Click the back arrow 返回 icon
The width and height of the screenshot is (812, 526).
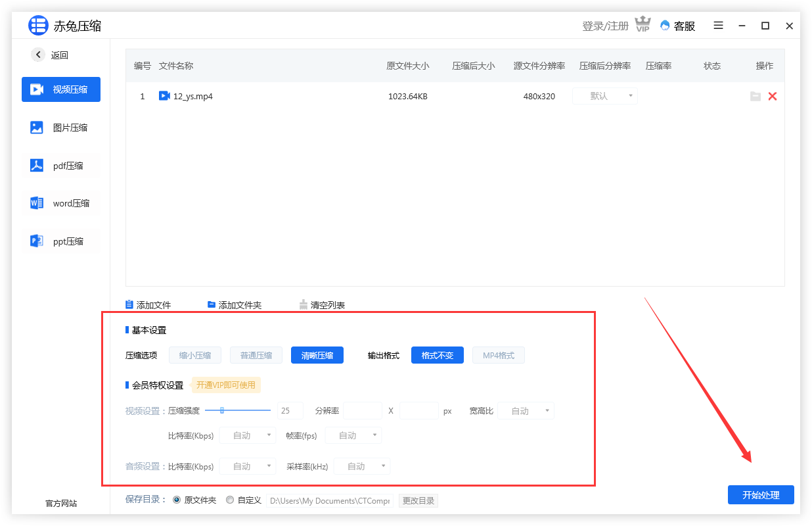tap(38, 55)
